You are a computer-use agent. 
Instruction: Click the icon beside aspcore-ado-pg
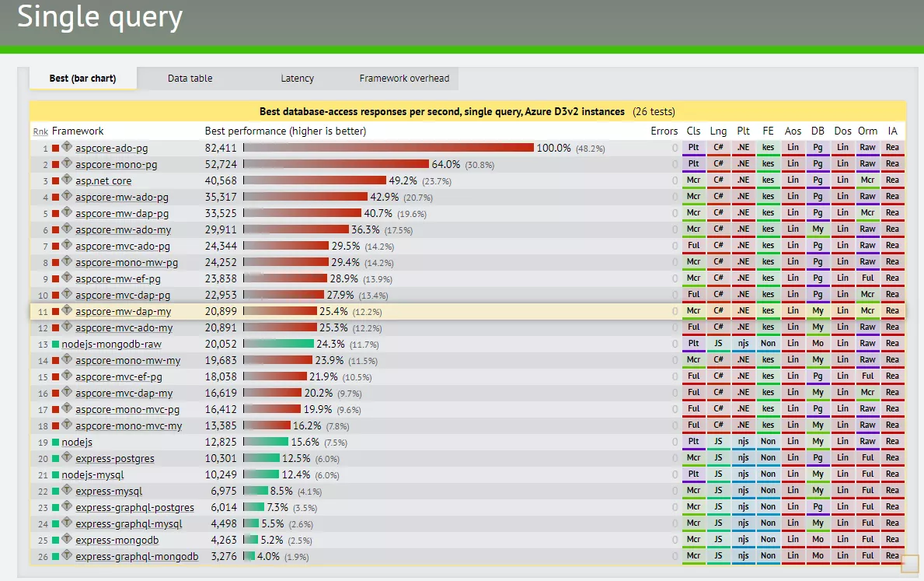tap(67, 146)
